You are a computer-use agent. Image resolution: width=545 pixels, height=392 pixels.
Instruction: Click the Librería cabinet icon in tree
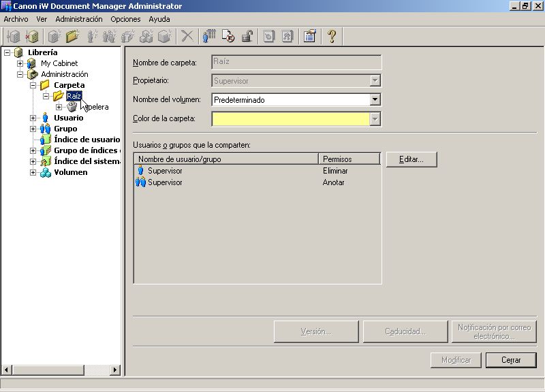[x=18, y=53]
